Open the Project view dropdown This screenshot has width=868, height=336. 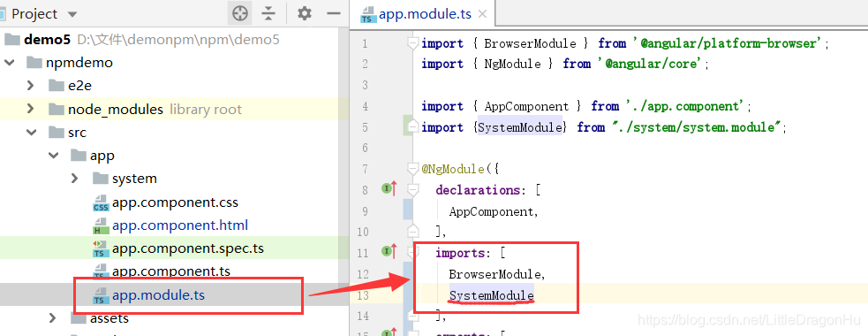(72, 14)
